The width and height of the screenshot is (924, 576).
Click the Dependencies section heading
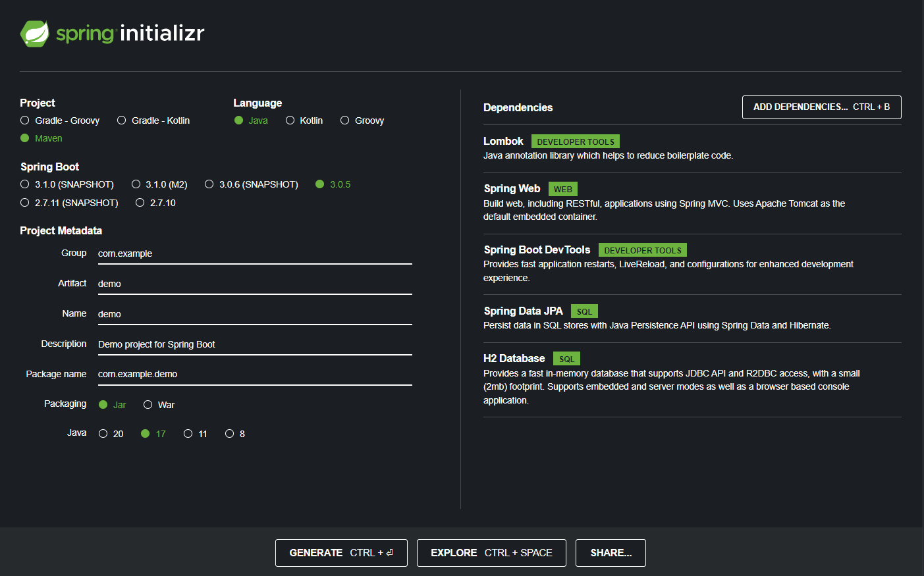(518, 107)
